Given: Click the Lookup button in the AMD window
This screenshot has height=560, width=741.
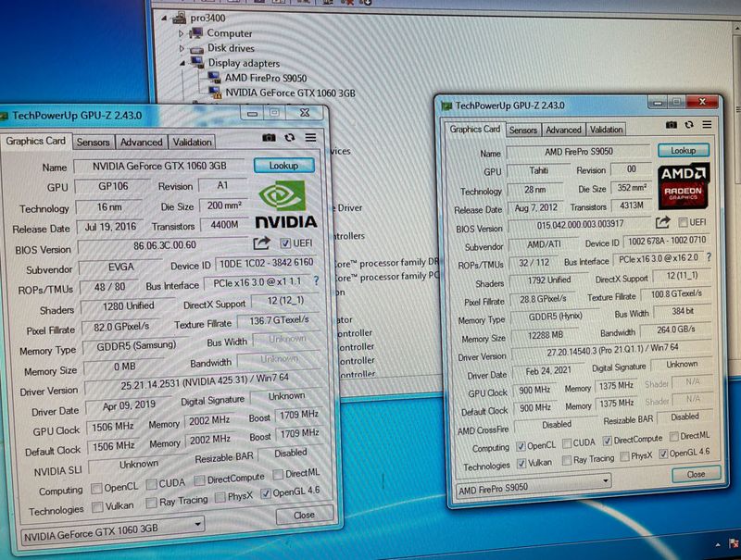Looking at the screenshot, I should [684, 151].
